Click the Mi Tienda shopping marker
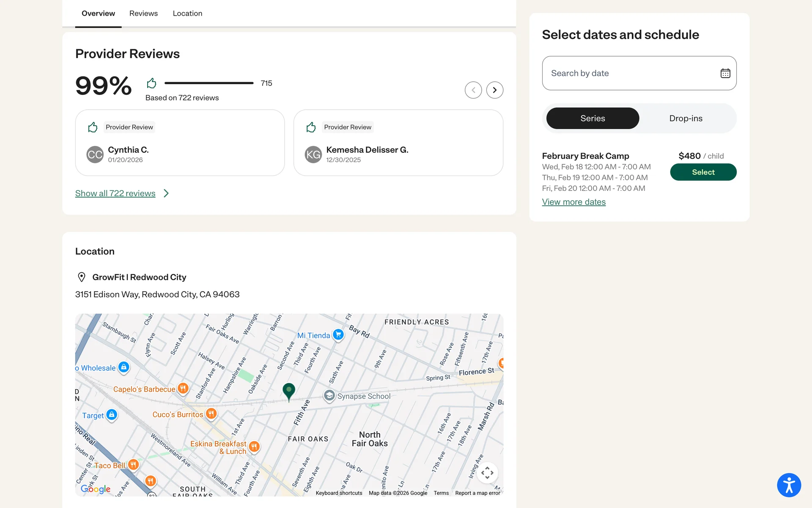This screenshot has height=508, width=812. pos(338,335)
